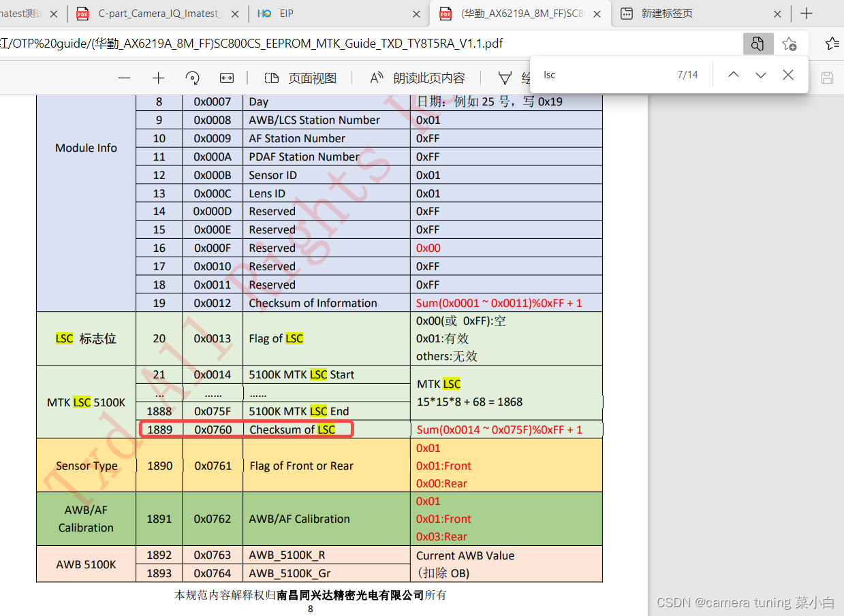This screenshot has width=844, height=616.
Task: Go to the next lsc search match
Action: [x=760, y=74]
